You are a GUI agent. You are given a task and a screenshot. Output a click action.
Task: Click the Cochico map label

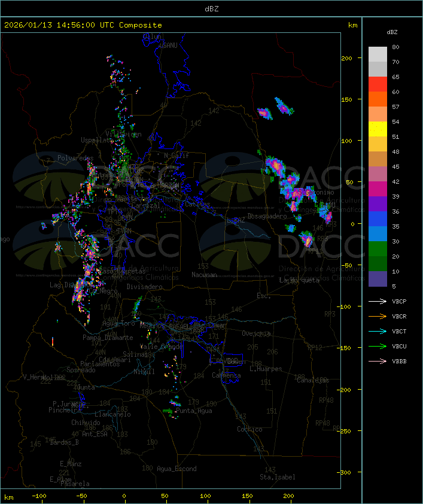(x=249, y=429)
